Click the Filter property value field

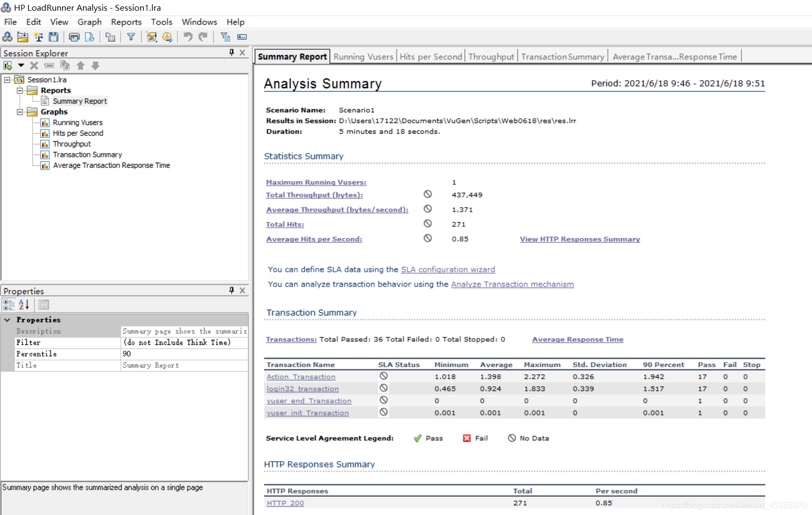tap(184, 343)
